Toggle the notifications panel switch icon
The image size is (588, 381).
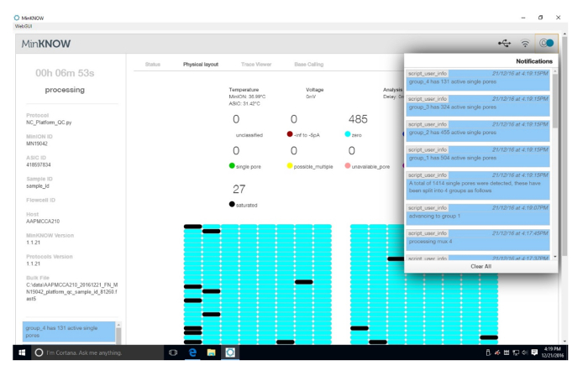click(546, 44)
